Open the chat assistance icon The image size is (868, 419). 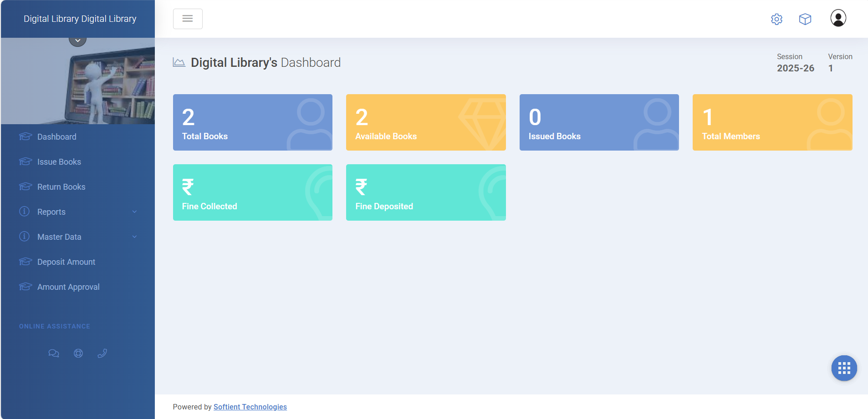(54, 353)
